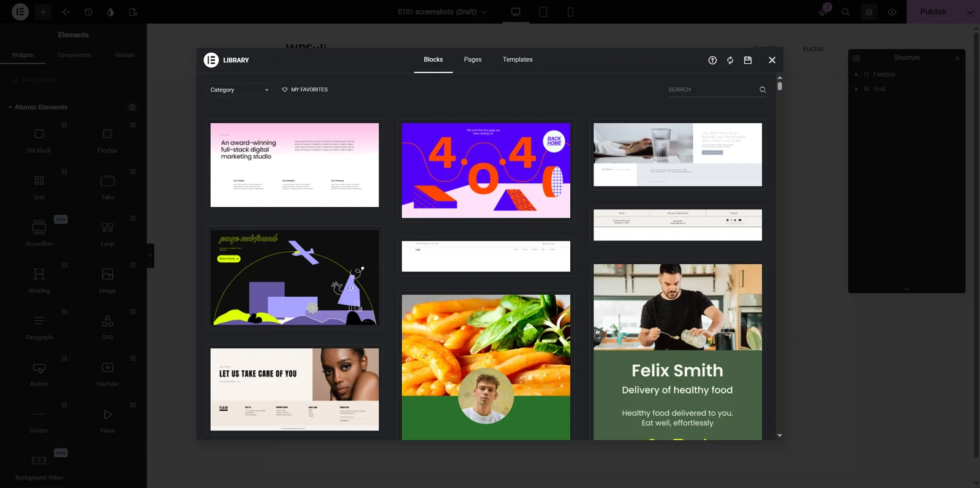Close the Library dialog
This screenshot has width=980, height=488.
pyautogui.click(x=772, y=60)
